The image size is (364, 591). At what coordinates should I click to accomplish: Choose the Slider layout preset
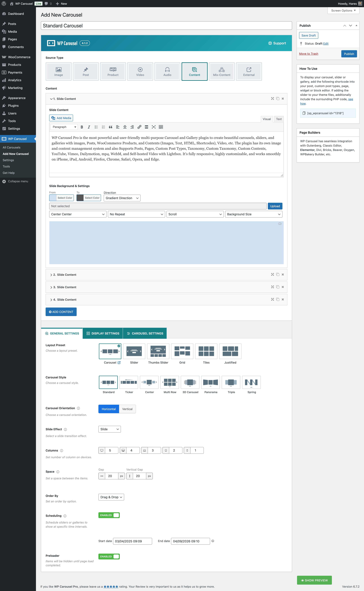[x=134, y=351]
